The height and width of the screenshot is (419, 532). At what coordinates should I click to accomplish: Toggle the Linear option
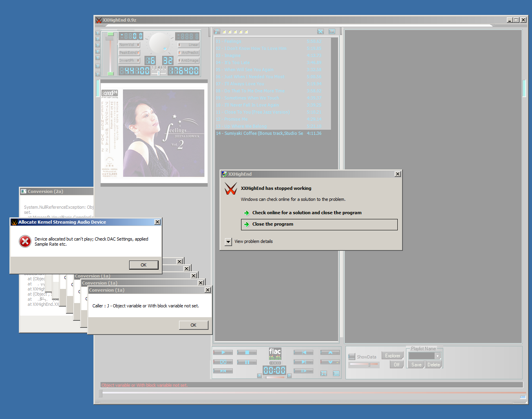click(188, 45)
